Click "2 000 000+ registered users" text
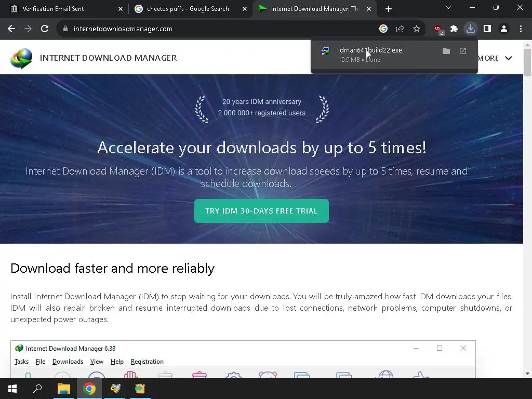The height and width of the screenshot is (399, 532). coord(262,113)
